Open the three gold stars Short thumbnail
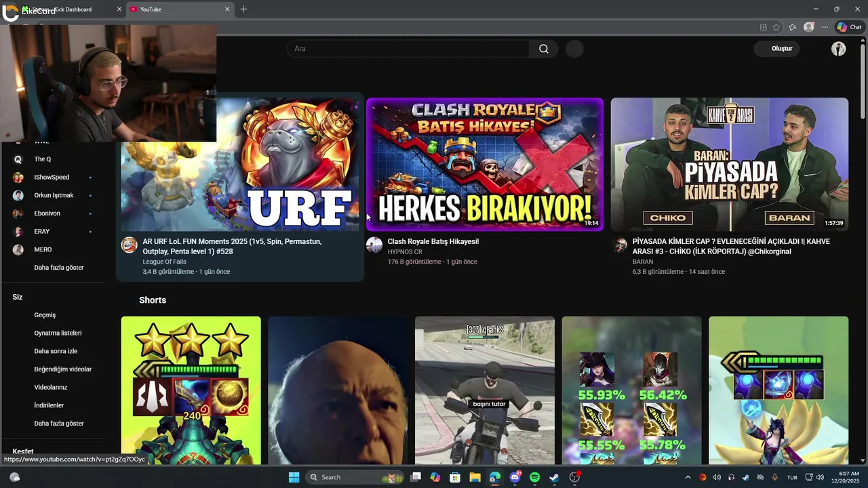The image size is (868, 488). (191, 390)
